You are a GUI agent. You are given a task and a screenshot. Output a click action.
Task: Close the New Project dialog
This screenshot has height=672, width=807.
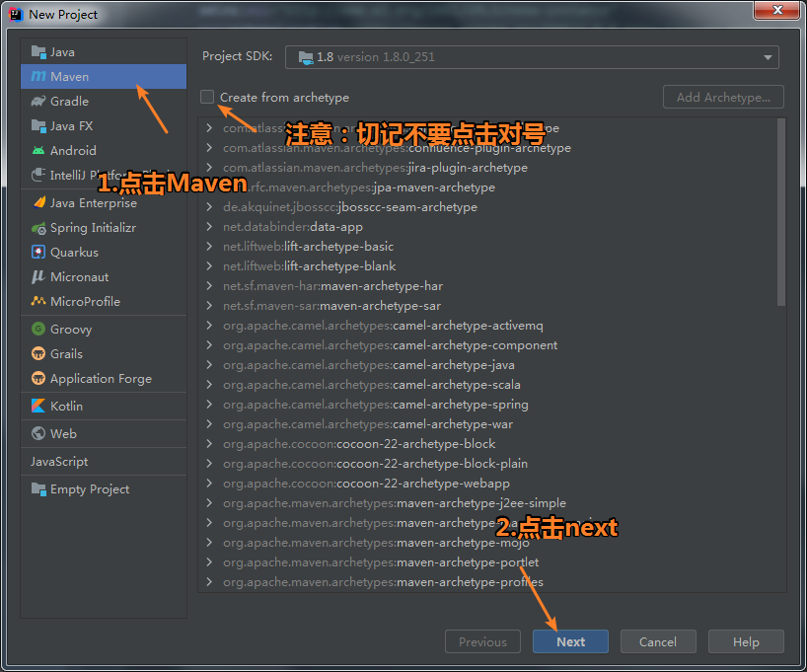click(777, 10)
